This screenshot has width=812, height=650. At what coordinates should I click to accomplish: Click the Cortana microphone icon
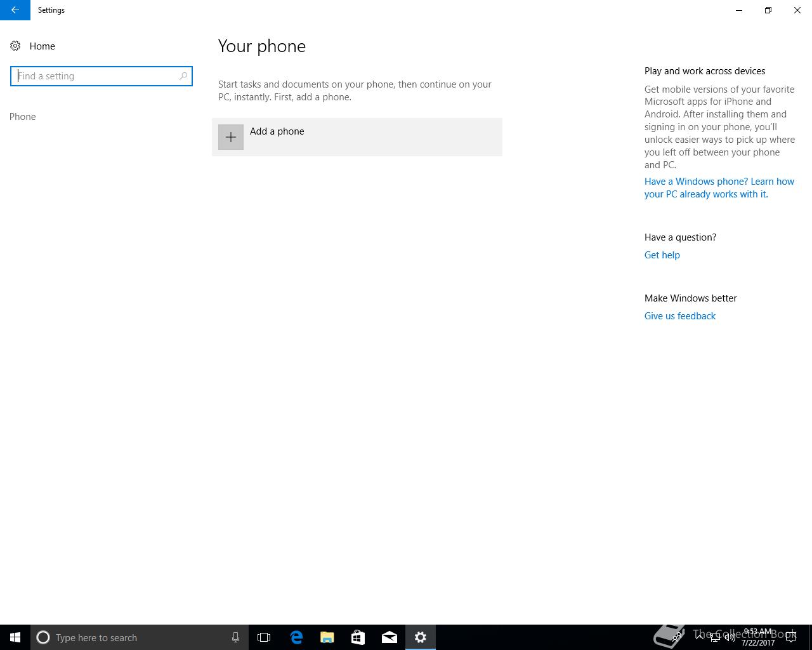pos(235,637)
